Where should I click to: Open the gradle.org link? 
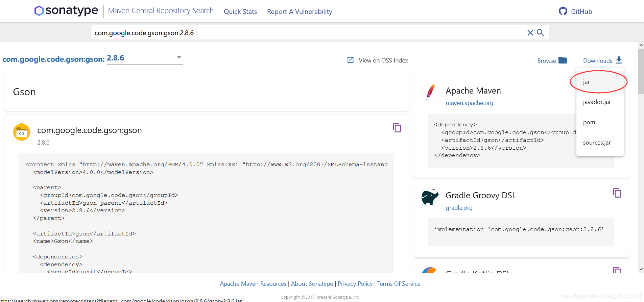(x=459, y=208)
